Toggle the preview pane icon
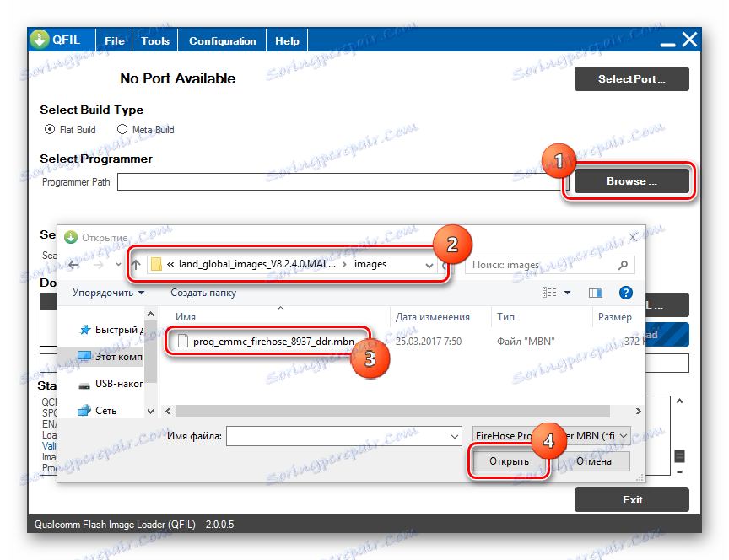 pos(595,293)
